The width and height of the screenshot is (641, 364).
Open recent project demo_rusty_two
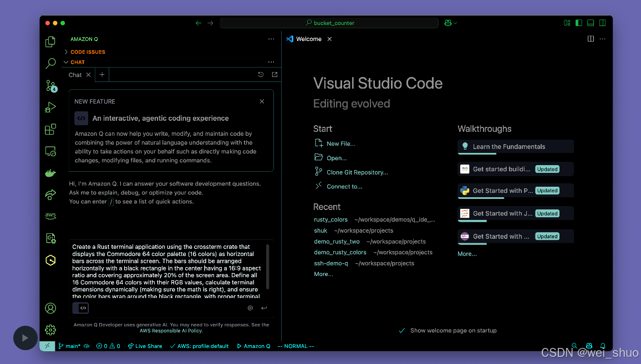coord(337,242)
